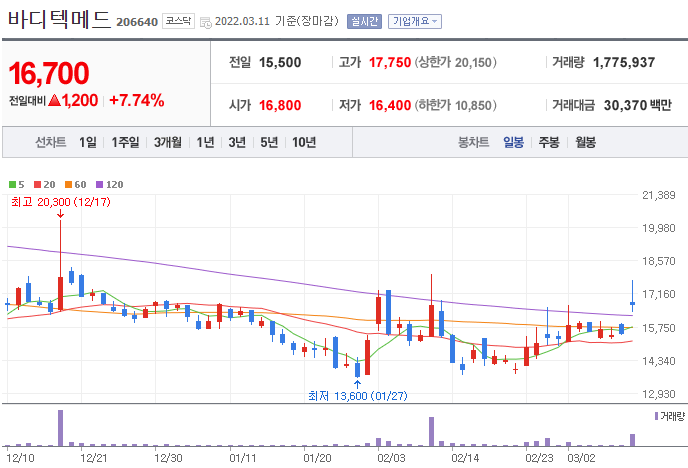Viewport: 688px width, 468px height.
Task: Click the 저가 value 16,400
Action: 390,105
